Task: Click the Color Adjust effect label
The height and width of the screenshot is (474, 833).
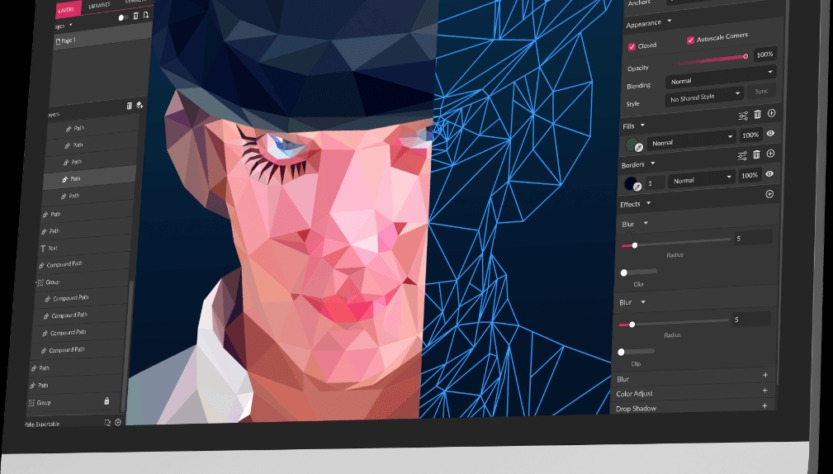Action: (x=634, y=394)
